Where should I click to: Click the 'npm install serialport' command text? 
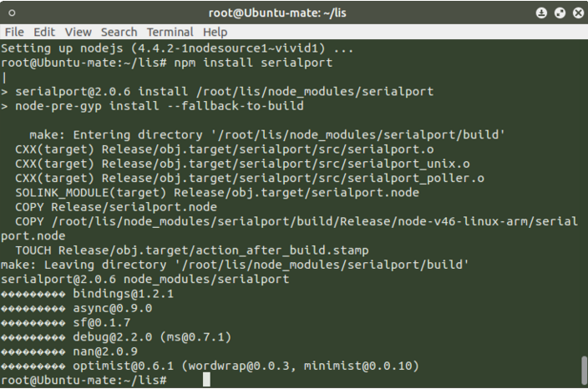point(253,63)
